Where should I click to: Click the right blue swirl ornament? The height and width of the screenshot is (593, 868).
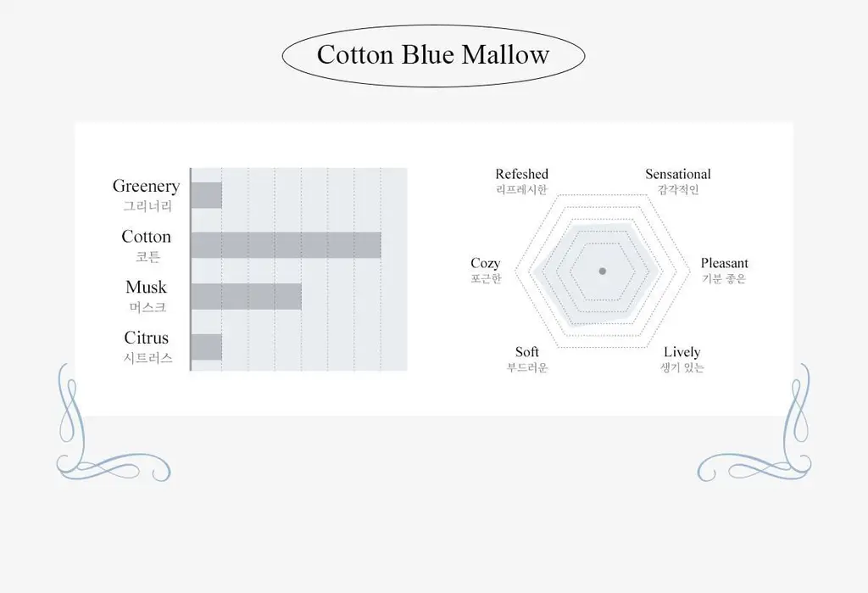tap(754, 422)
